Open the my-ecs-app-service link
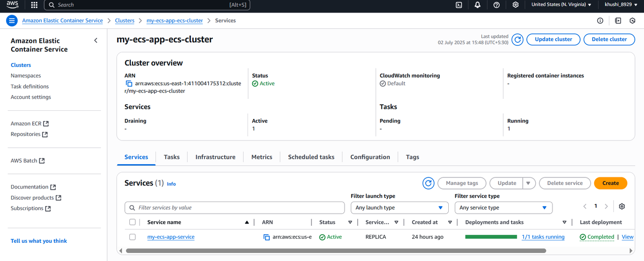The image size is (644, 261). 171,237
